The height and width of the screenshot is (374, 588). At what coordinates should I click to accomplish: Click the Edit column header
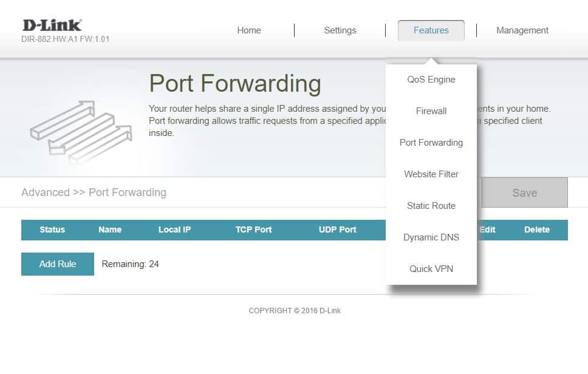tap(487, 229)
